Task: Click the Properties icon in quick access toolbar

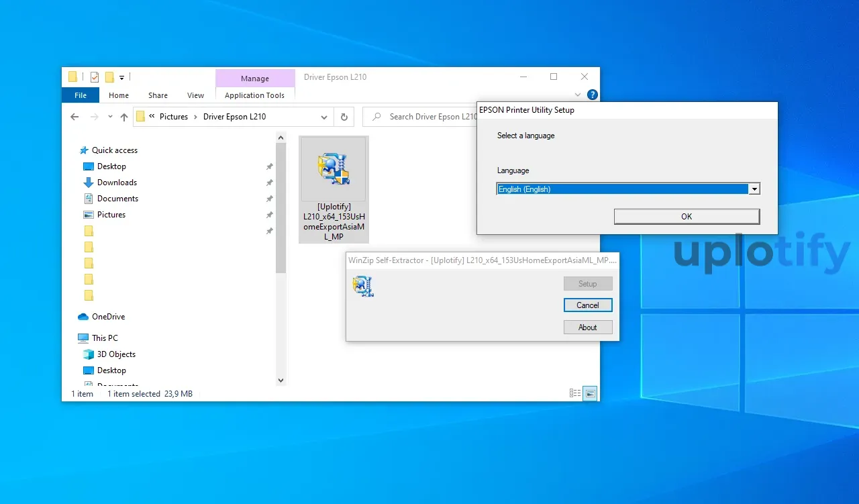Action: click(x=95, y=77)
